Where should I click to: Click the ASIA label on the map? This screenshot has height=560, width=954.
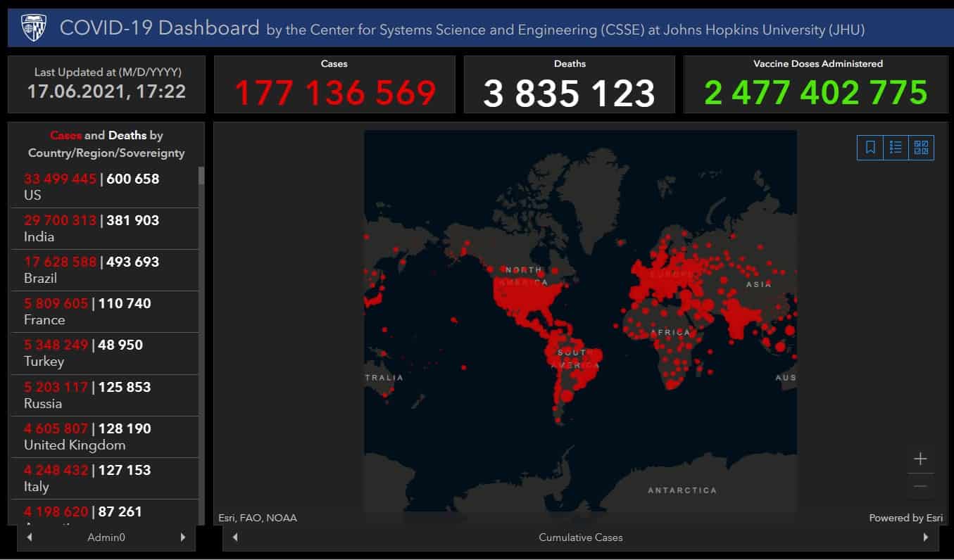(x=759, y=284)
